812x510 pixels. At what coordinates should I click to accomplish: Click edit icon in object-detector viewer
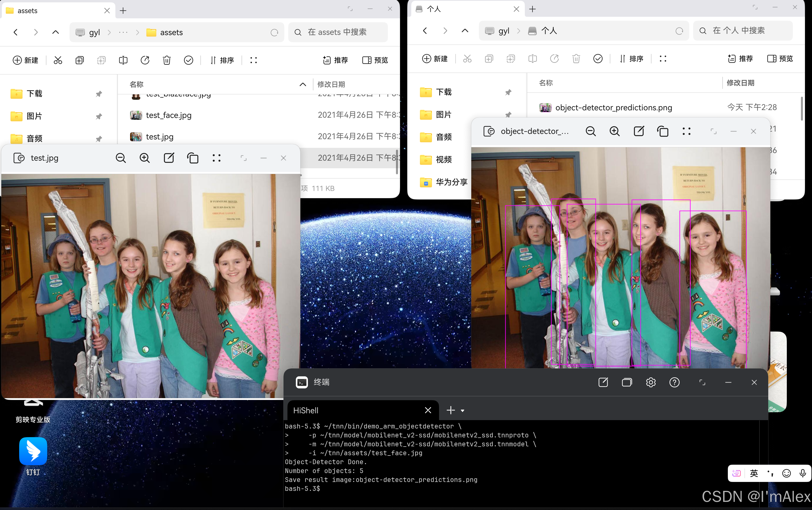639,131
